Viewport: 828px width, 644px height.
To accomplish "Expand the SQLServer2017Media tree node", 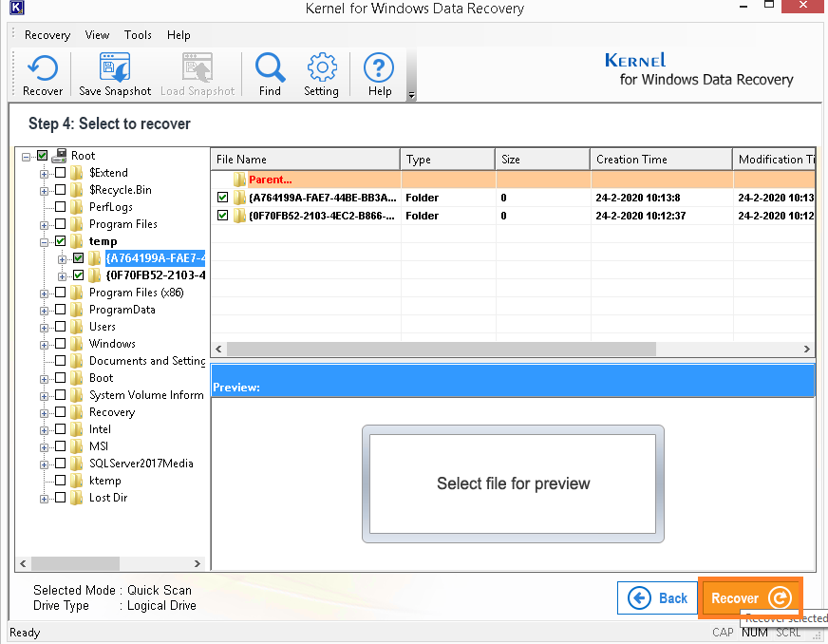I will pos(44,464).
